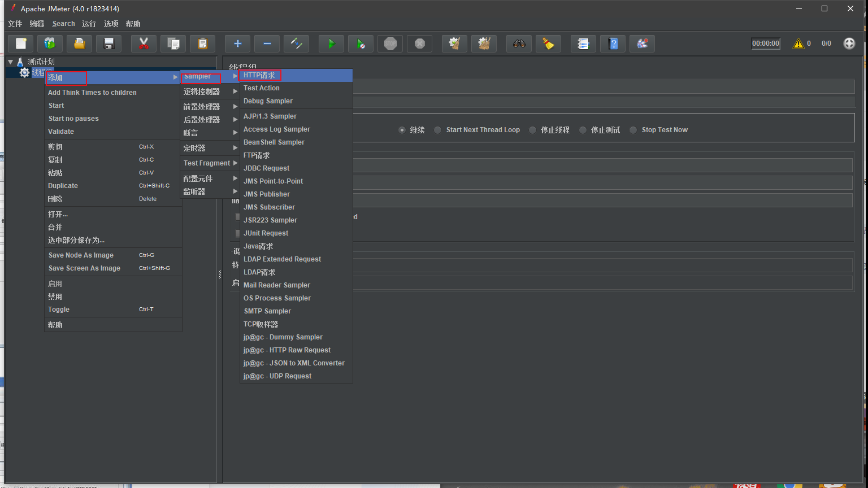The image size is (868, 488).
Task: Click the Copy toolbar icon
Action: pos(173,43)
